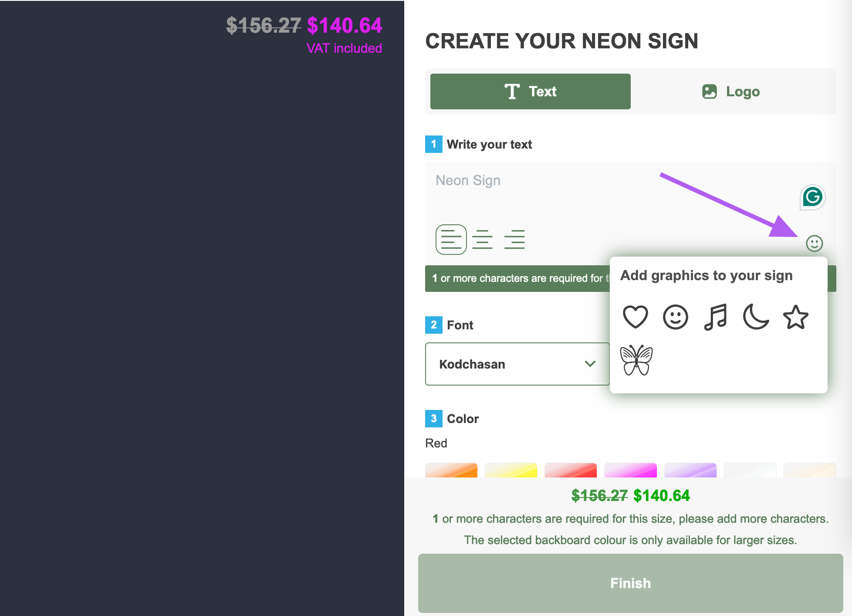Image resolution: width=852 pixels, height=616 pixels.
Task: Set text alignment to left
Action: tap(451, 239)
